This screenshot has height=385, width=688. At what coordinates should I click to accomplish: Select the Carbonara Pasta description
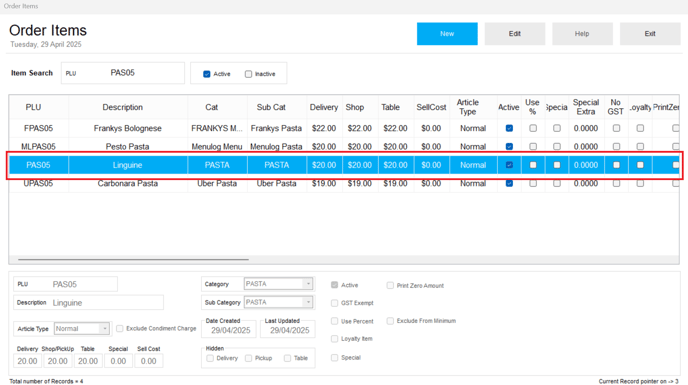click(128, 184)
